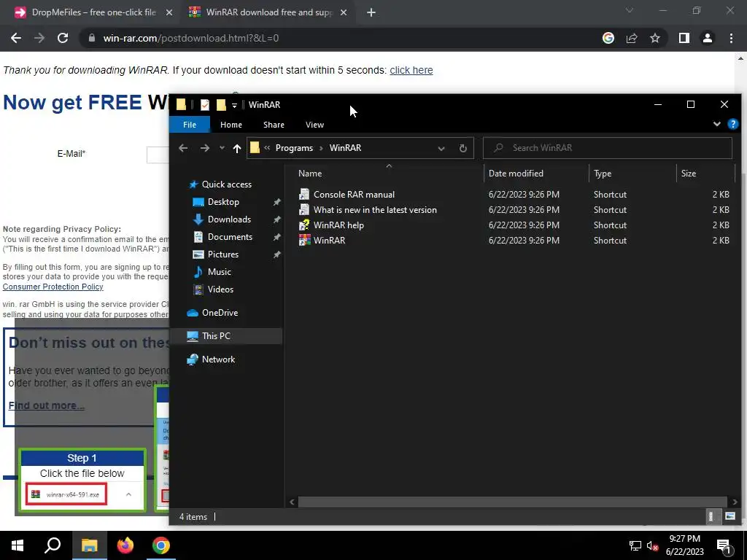Open taskbar search magnifier
The width and height of the screenshot is (747, 560).
[53, 545]
